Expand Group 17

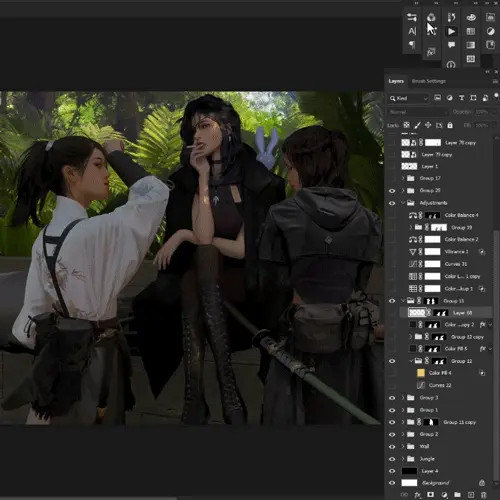coord(403,178)
